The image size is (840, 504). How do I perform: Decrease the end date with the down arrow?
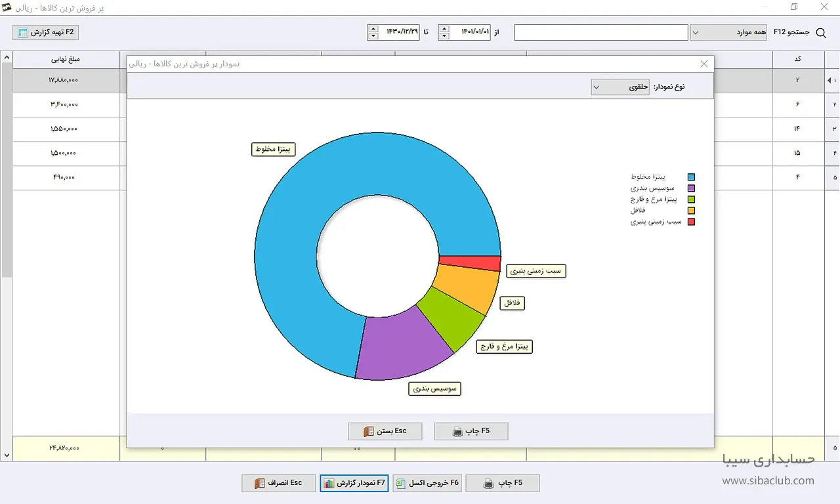373,36
